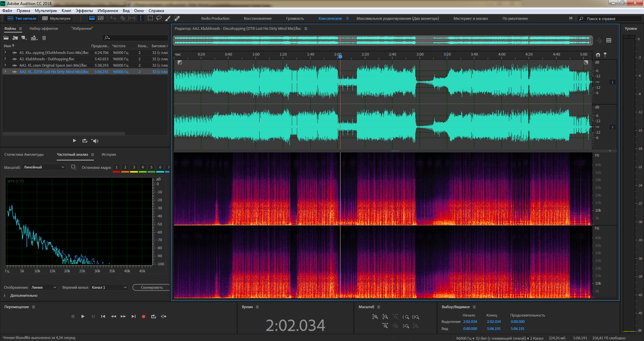Open the Мультитрек menu
This screenshot has height=341, width=644.
(46, 11)
